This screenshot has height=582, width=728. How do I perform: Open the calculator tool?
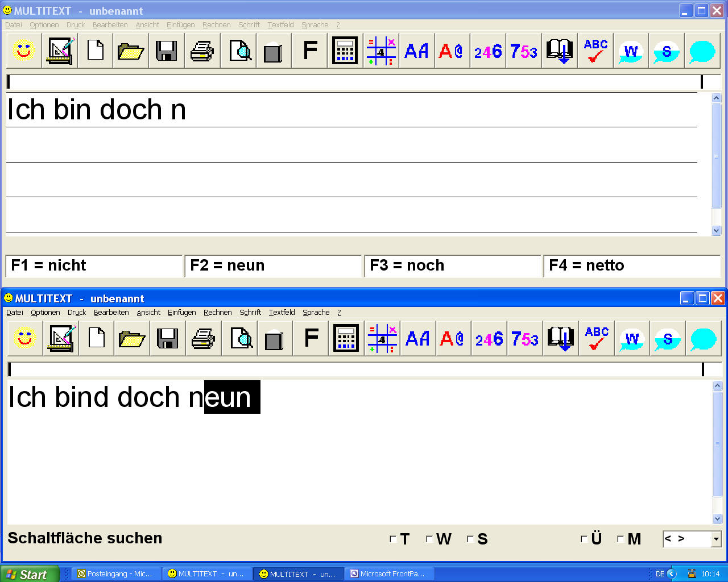tap(345, 338)
